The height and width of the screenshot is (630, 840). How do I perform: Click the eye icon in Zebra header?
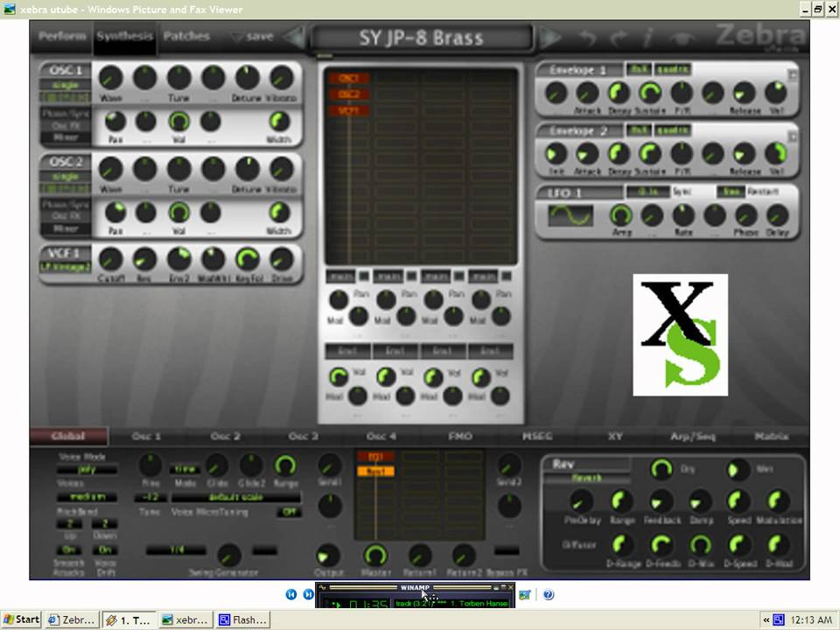point(683,38)
